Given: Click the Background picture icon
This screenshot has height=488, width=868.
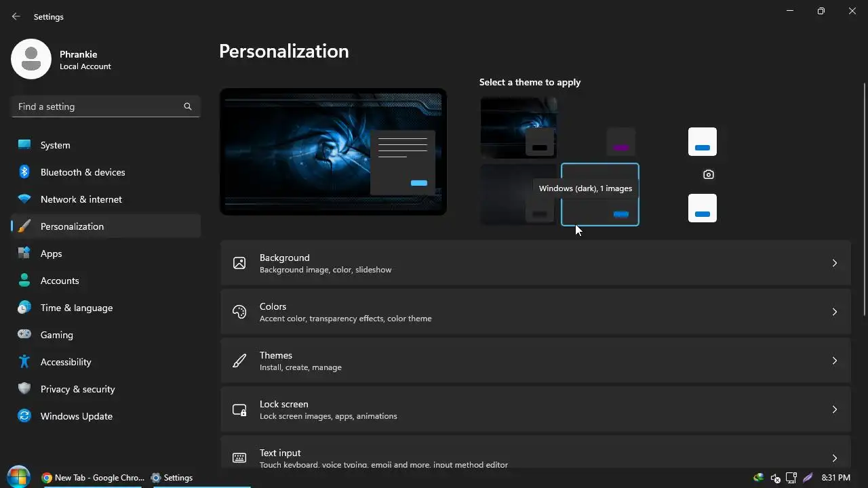Looking at the screenshot, I should [239, 263].
